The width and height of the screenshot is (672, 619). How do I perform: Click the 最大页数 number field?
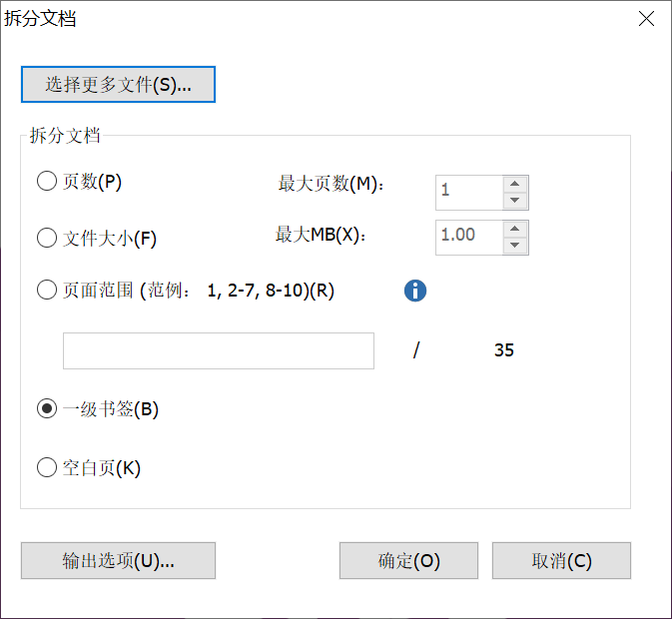click(469, 193)
